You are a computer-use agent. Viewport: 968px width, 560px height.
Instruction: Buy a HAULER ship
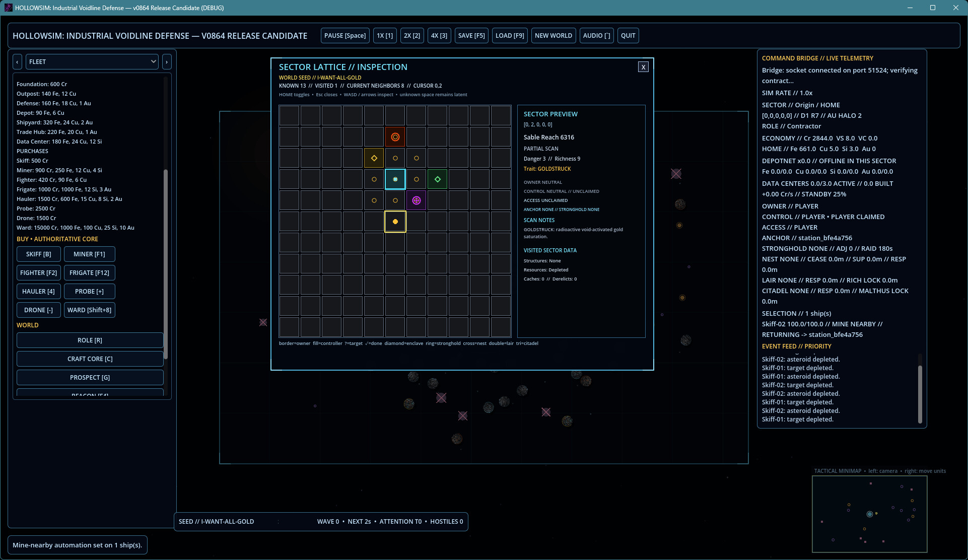(x=39, y=292)
